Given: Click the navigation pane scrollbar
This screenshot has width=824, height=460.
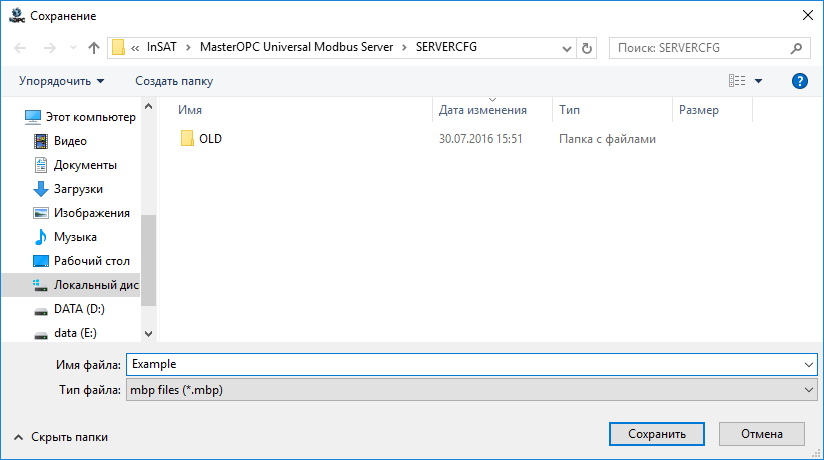Looking at the screenshot, I should tap(148, 260).
